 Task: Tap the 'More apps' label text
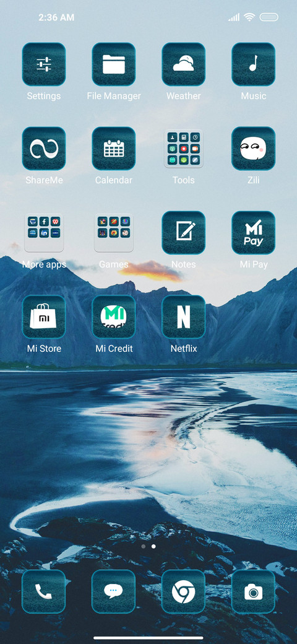(44, 264)
